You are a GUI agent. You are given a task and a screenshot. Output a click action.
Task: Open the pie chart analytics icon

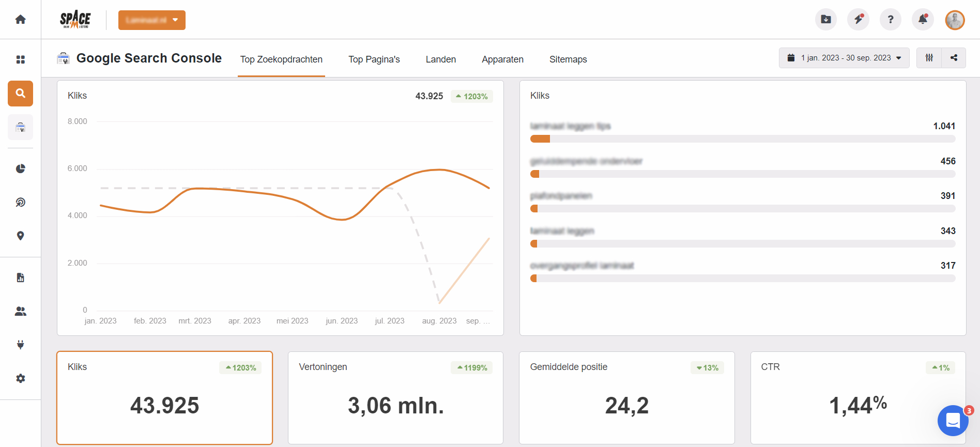pos(20,168)
